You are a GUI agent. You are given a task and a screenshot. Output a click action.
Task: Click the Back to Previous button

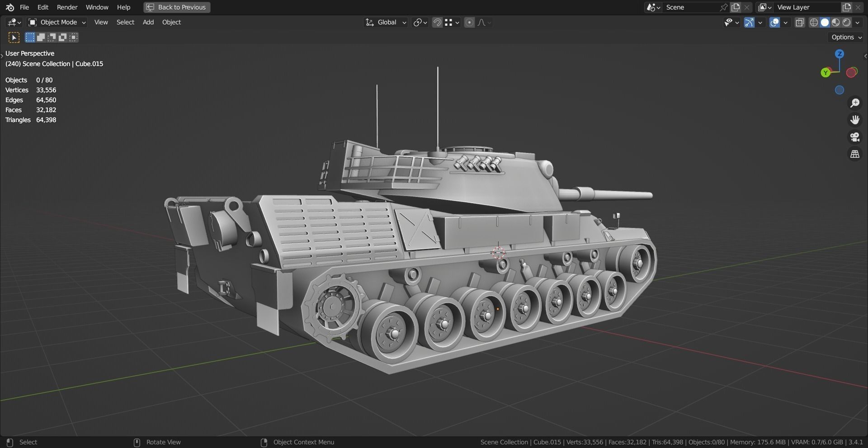(176, 7)
